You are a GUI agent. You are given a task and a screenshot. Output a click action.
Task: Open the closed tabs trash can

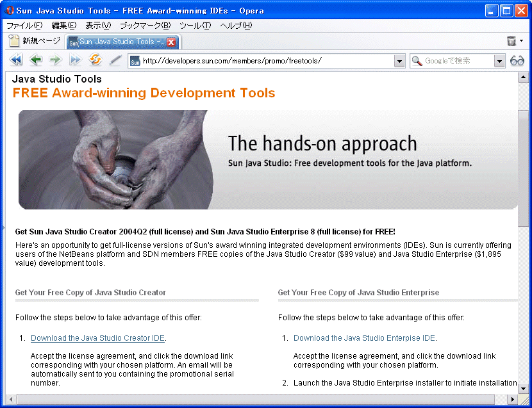pos(511,41)
